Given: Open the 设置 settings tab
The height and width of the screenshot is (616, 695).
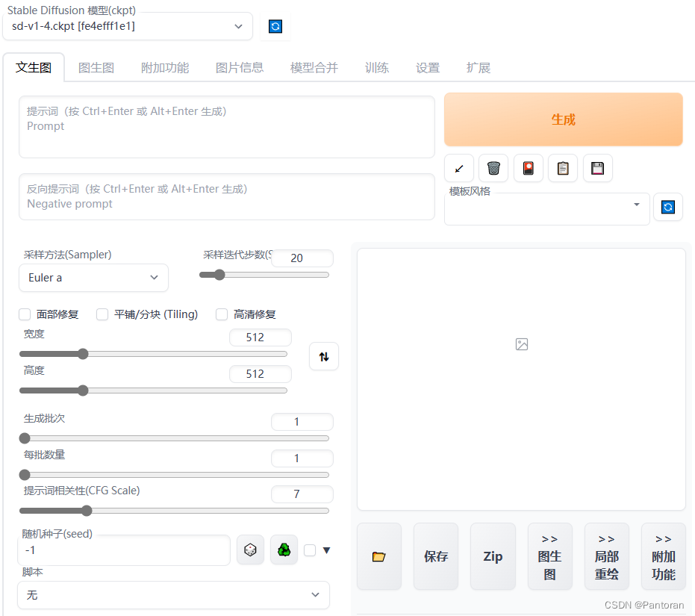Looking at the screenshot, I should tap(428, 68).
